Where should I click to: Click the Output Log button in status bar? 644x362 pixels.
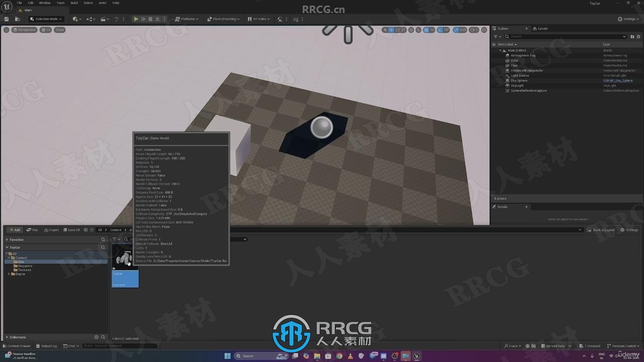point(46,346)
